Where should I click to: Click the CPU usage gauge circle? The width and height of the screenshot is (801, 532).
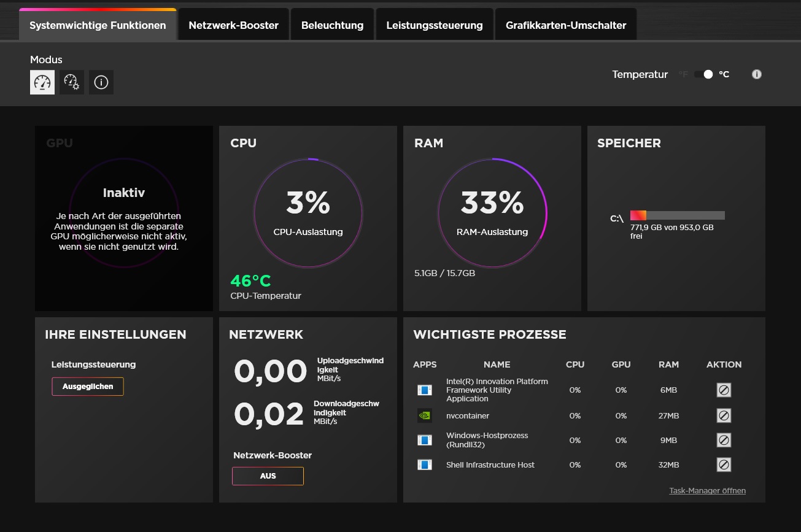coord(308,213)
